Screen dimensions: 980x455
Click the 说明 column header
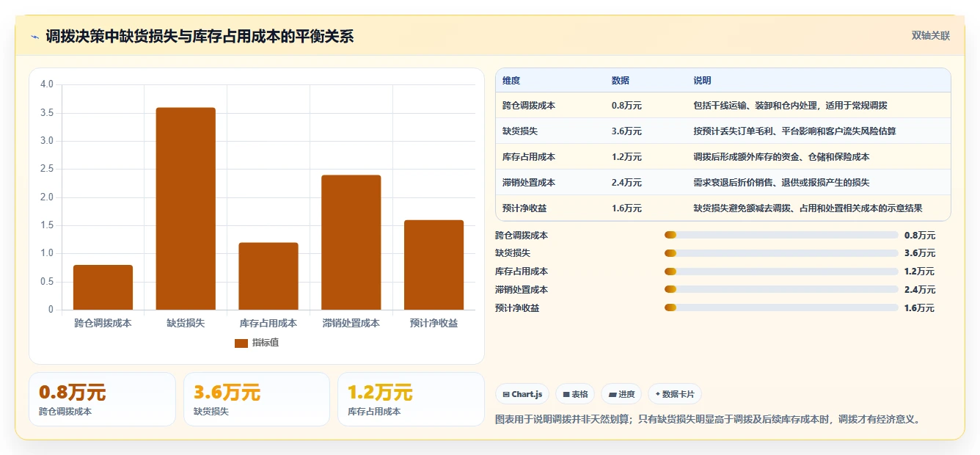[x=702, y=81]
